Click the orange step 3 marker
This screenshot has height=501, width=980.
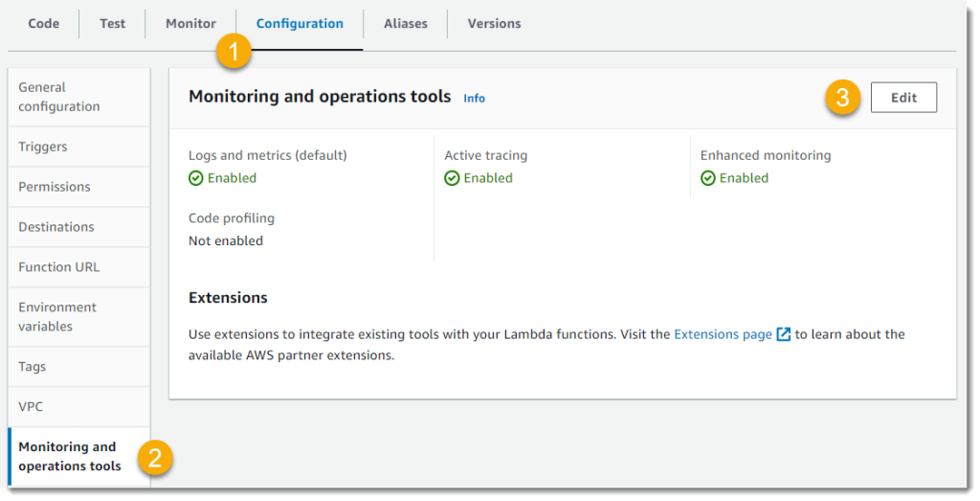coord(842,98)
